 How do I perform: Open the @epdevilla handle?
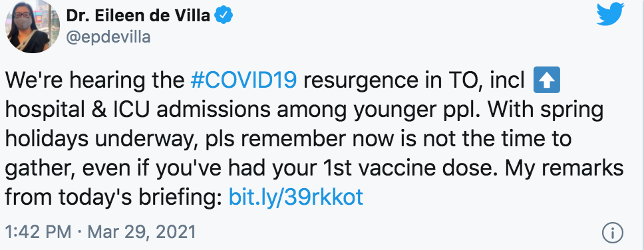(108, 37)
